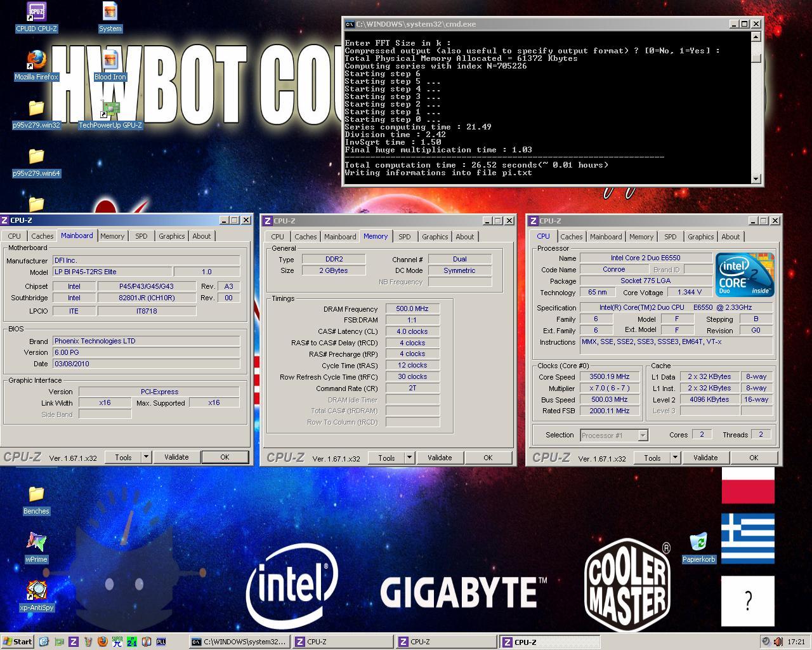This screenshot has height=650, width=812.
Task: Click Tools button in the right CPU-Z window
Action: pyautogui.click(x=652, y=458)
